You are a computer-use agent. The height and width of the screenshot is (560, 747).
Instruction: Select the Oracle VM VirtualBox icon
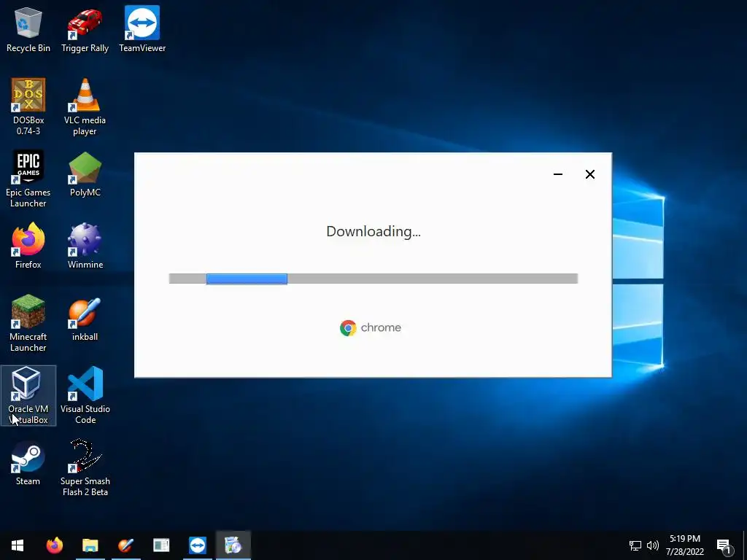tap(28, 396)
